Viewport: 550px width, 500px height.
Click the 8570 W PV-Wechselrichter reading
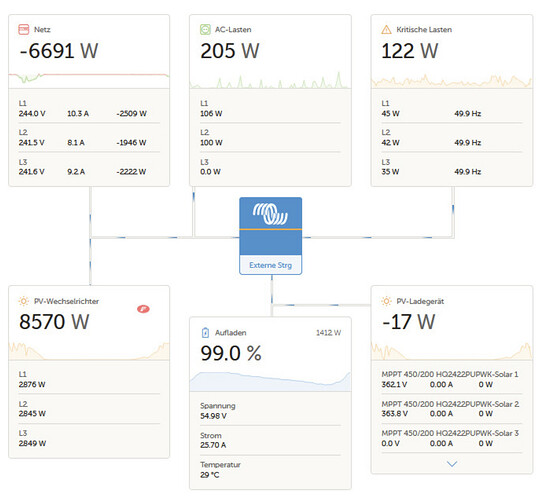point(54,322)
